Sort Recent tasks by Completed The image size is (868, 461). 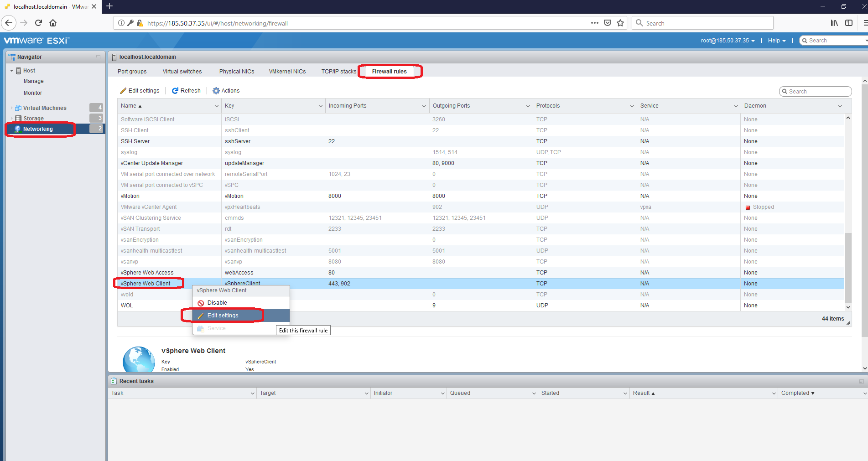pyautogui.click(x=795, y=393)
